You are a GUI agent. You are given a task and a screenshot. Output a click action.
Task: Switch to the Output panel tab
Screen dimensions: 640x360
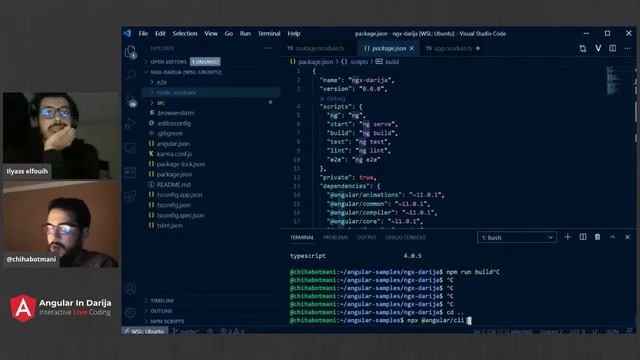click(367, 238)
